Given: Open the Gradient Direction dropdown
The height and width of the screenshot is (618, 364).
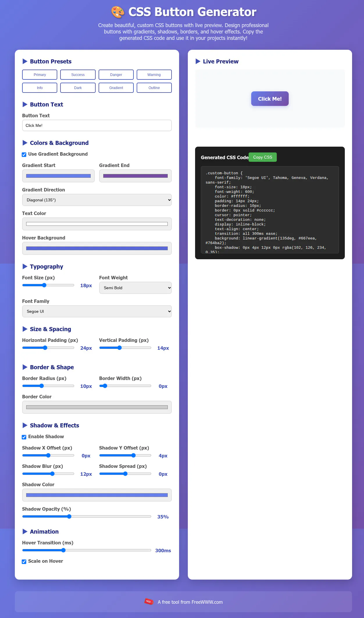Looking at the screenshot, I should 97,200.
